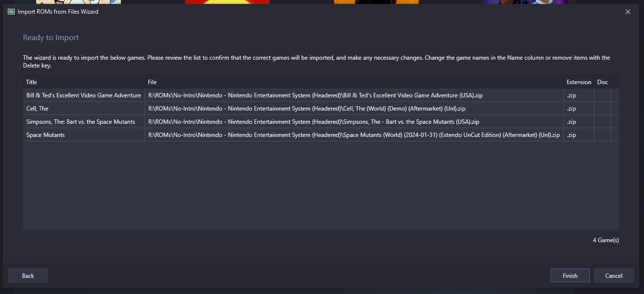Edit the Bill & Ted's Excellent Video Game Adventure title
Screen dimensions: 644x294
pos(84,95)
